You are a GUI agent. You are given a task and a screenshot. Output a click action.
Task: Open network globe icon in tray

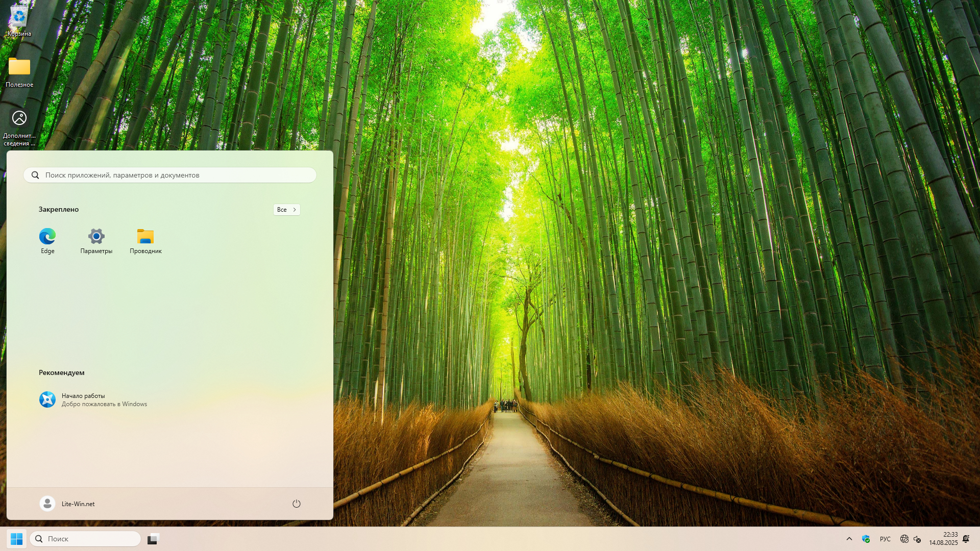click(904, 539)
